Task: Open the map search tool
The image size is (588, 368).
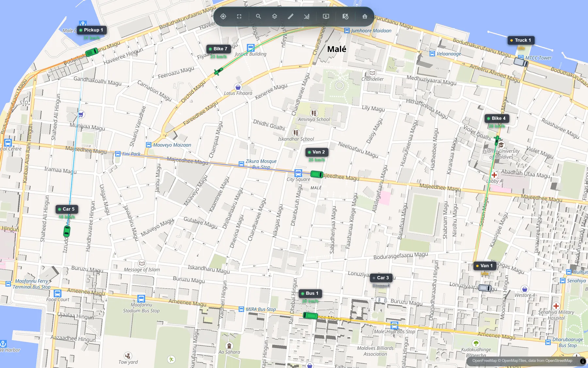Action: tap(258, 16)
